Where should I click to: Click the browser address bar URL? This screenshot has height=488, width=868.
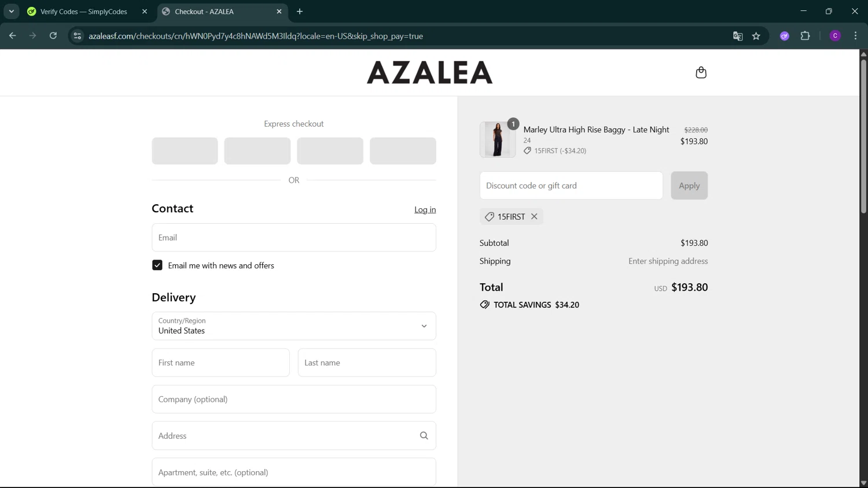coord(256,36)
